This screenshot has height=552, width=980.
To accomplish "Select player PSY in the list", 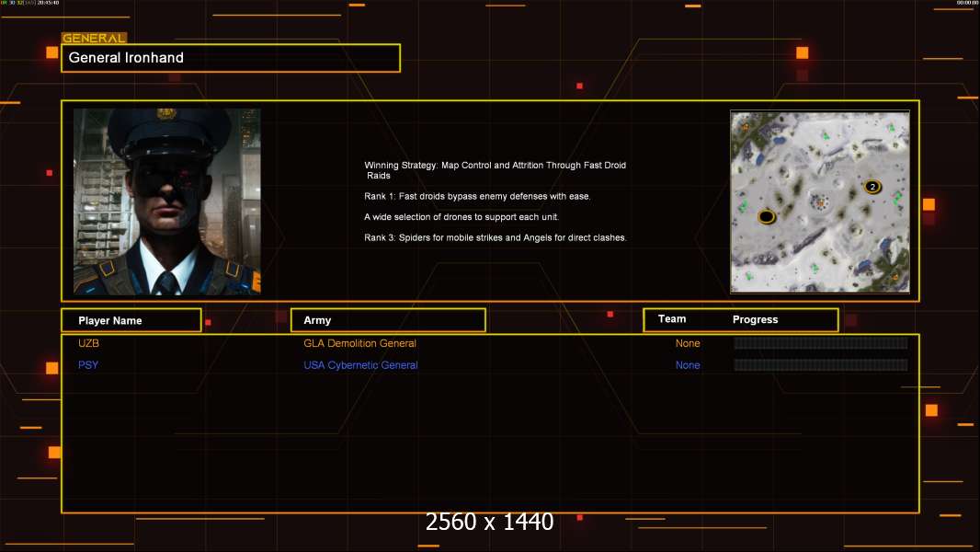I will (x=88, y=365).
